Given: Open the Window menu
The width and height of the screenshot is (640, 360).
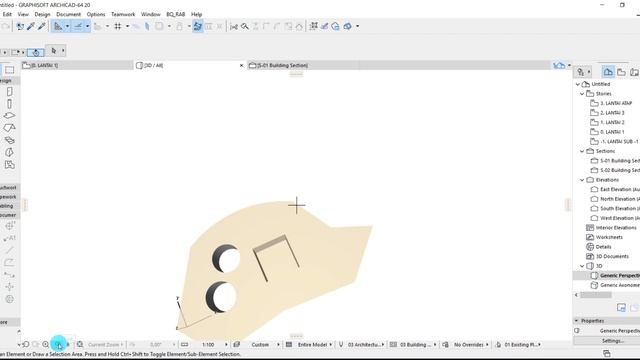Looking at the screenshot, I should (x=151, y=14).
